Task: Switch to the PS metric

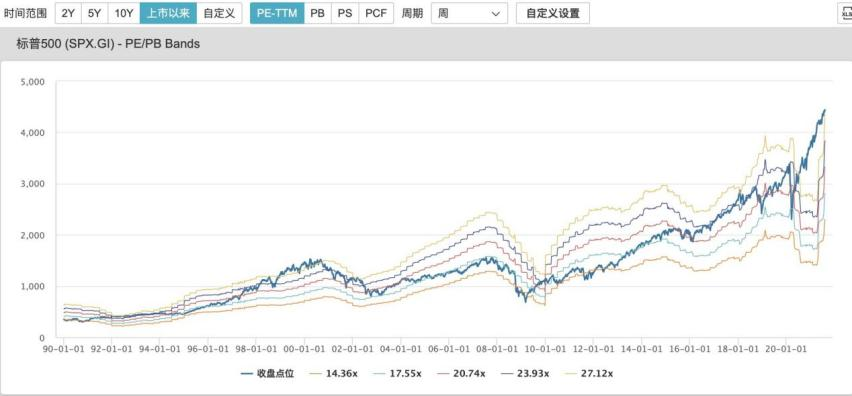Action: point(345,13)
